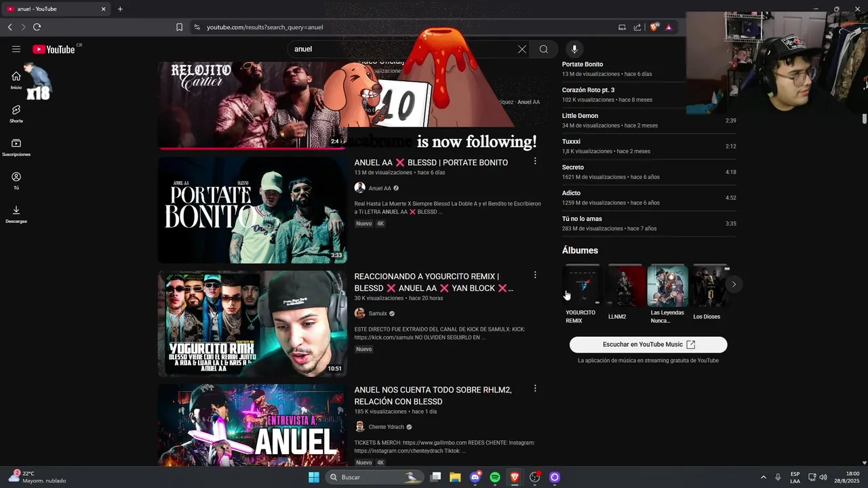This screenshot has height=488, width=868.
Task: Open Windows Start menu
Action: (314, 477)
